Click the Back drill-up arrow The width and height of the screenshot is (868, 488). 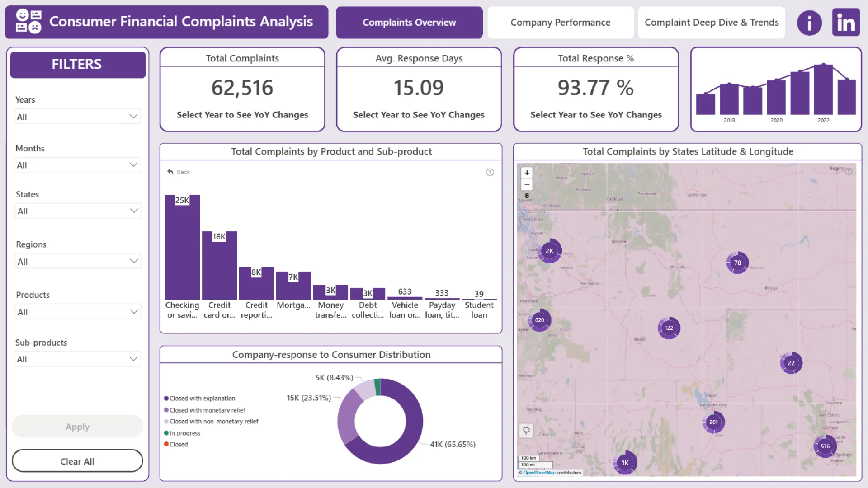170,172
